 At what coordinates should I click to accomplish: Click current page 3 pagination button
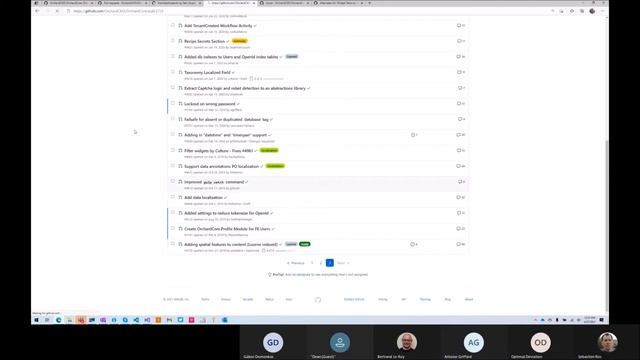pyautogui.click(x=330, y=263)
